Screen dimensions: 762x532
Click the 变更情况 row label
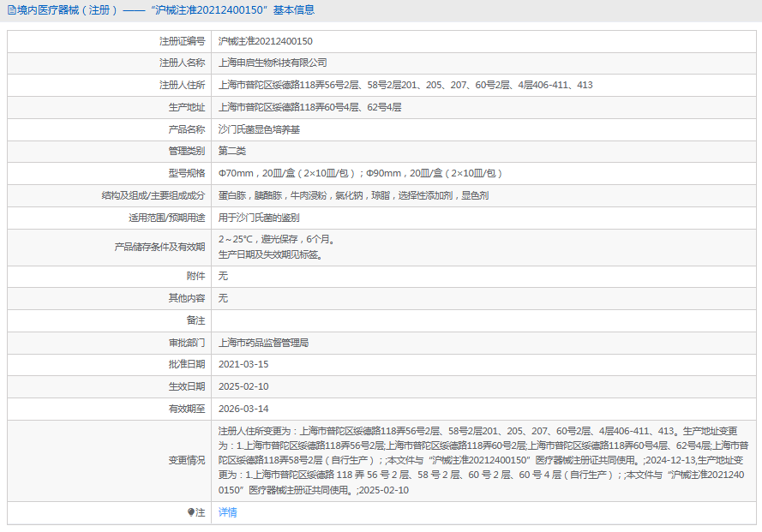click(187, 461)
